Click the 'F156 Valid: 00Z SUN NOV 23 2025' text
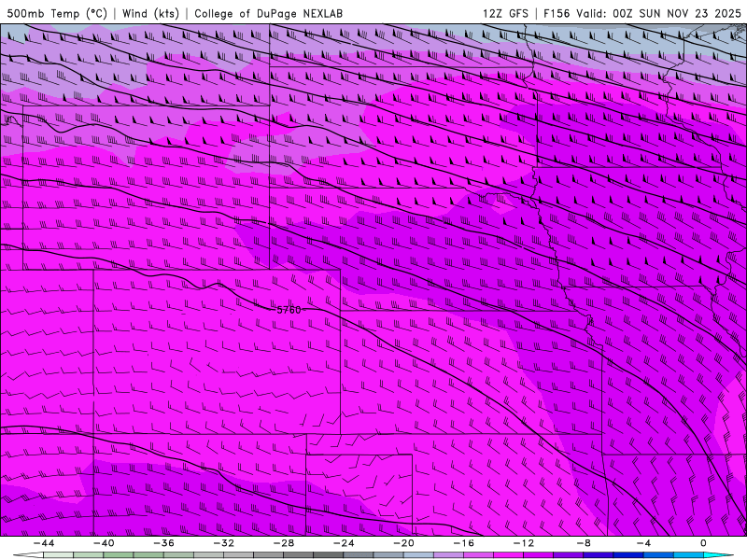The height and width of the screenshot is (560, 747). point(642,13)
